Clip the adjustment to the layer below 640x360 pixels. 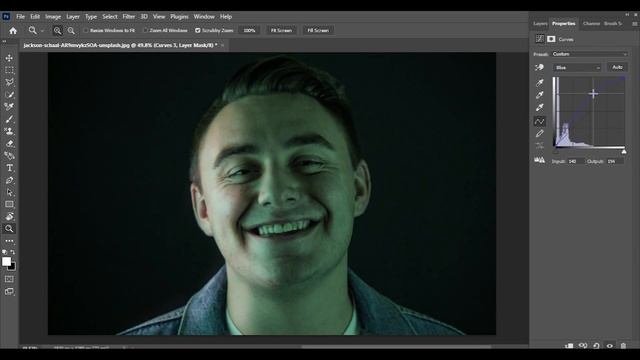(x=569, y=346)
